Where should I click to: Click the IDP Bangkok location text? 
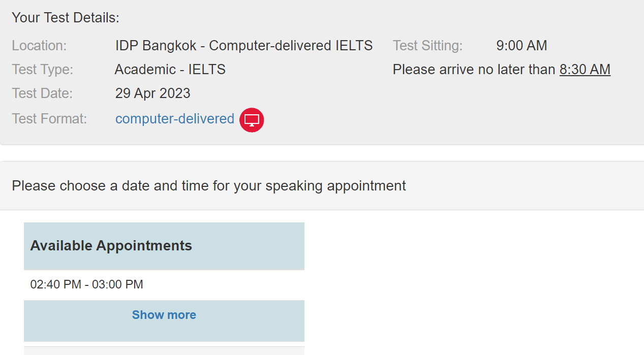pyautogui.click(x=244, y=46)
